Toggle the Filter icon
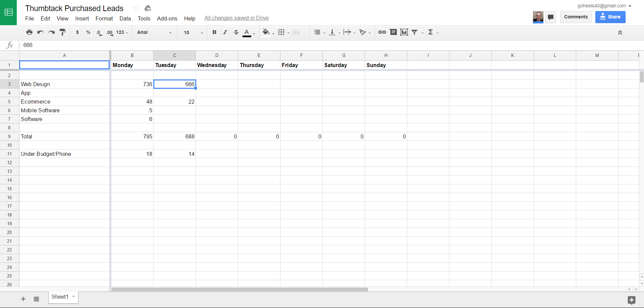Image resolution: width=644 pixels, height=308 pixels. (x=415, y=32)
